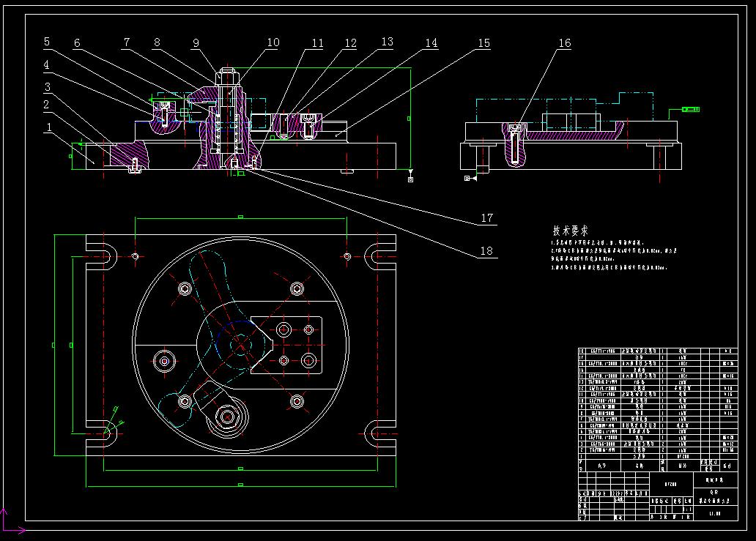
Task: Select part balloon number 17
Action: pyautogui.click(x=487, y=218)
